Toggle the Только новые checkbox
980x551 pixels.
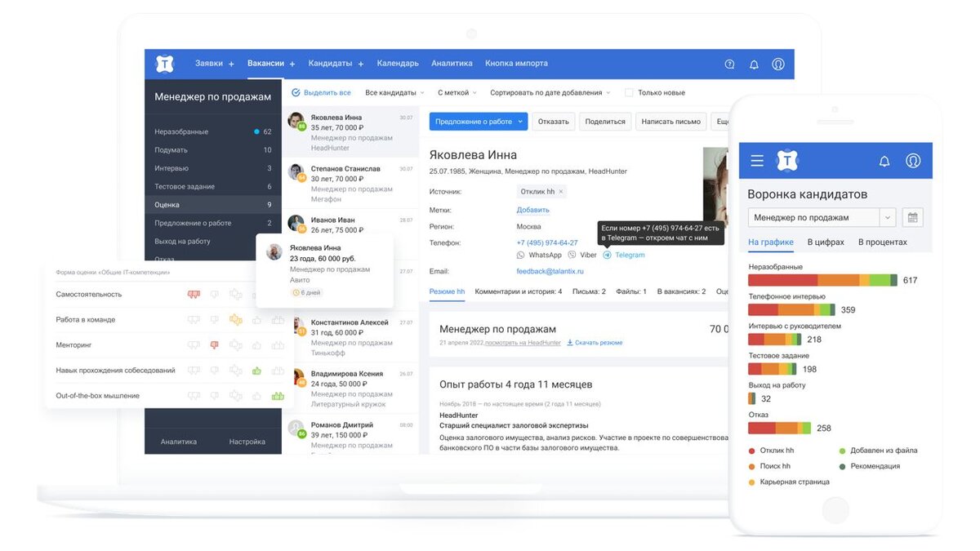tap(629, 93)
